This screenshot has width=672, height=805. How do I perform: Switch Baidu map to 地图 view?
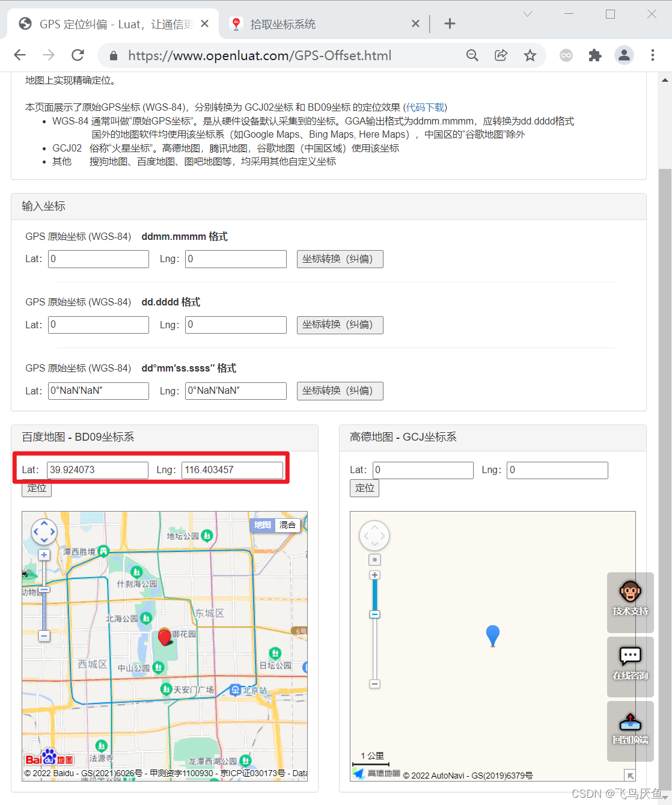coord(262,525)
